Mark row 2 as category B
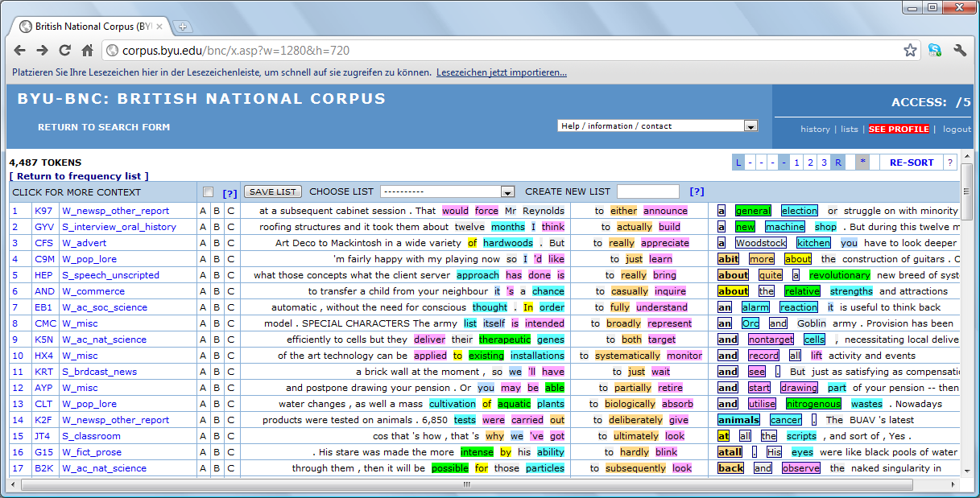Image resolution: width=980 pixels, height=498 pixels. pyautogui.click(x=217, y=227)
